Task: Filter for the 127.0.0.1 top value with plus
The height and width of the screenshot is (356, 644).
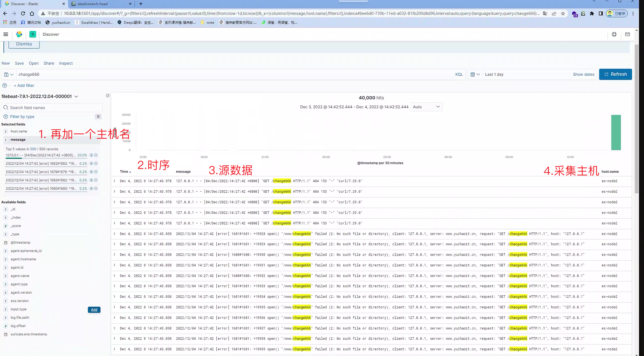Action: click(91, 155)
